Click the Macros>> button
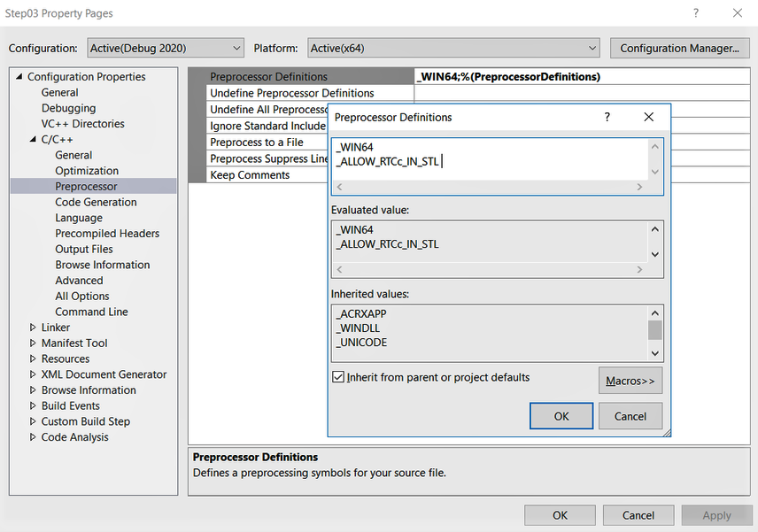This screenshot has height=532, width=758. pyautogui.click(x=630, y=381)
